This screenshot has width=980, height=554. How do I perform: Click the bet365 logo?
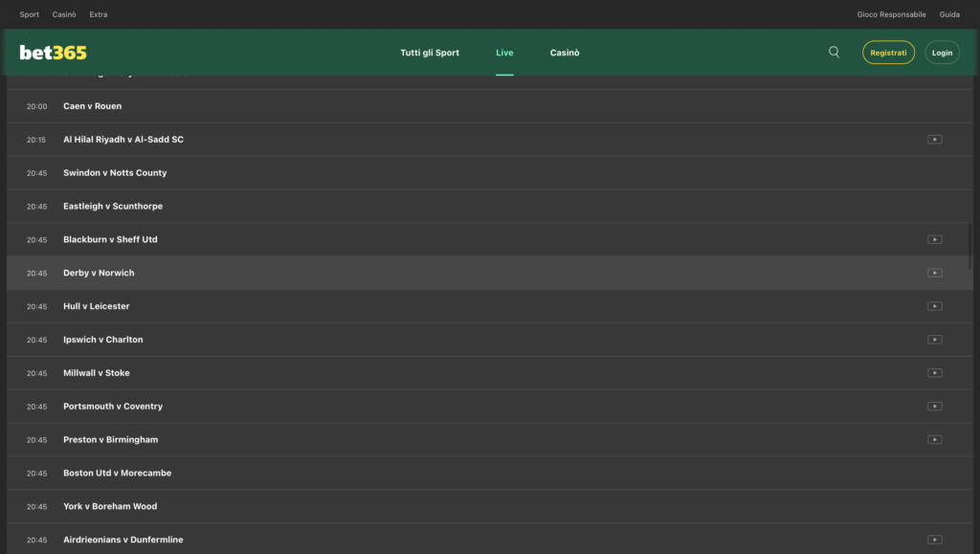(53, 53)
